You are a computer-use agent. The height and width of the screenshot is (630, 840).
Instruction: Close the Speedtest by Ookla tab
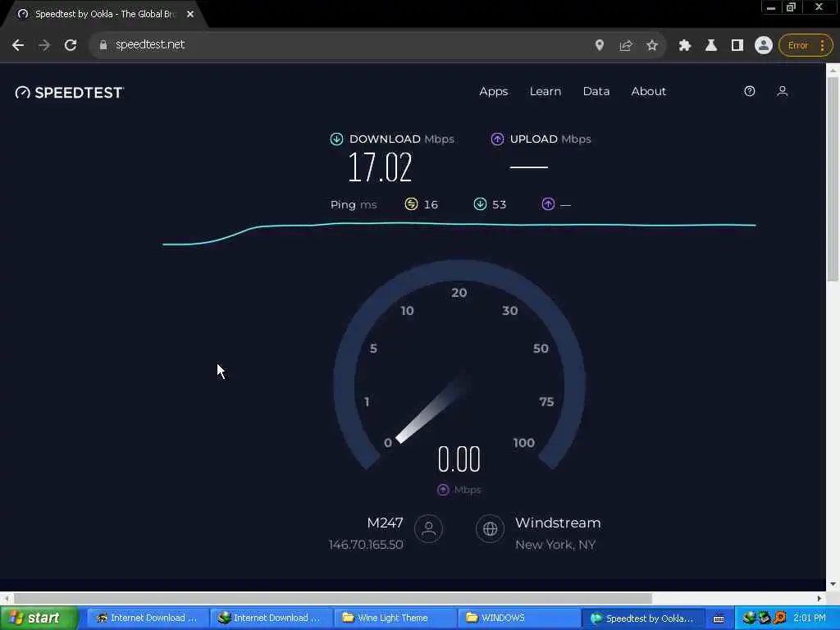pos(190,15)
